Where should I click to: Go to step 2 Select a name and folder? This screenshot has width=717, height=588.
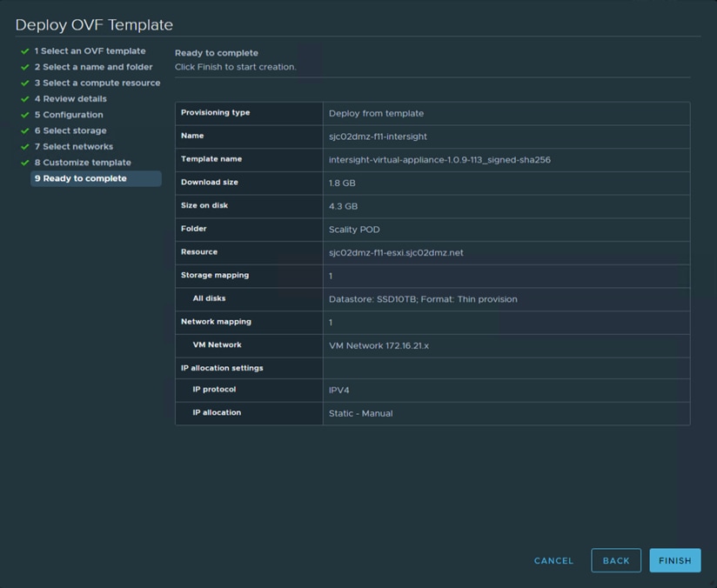point(94,67)
